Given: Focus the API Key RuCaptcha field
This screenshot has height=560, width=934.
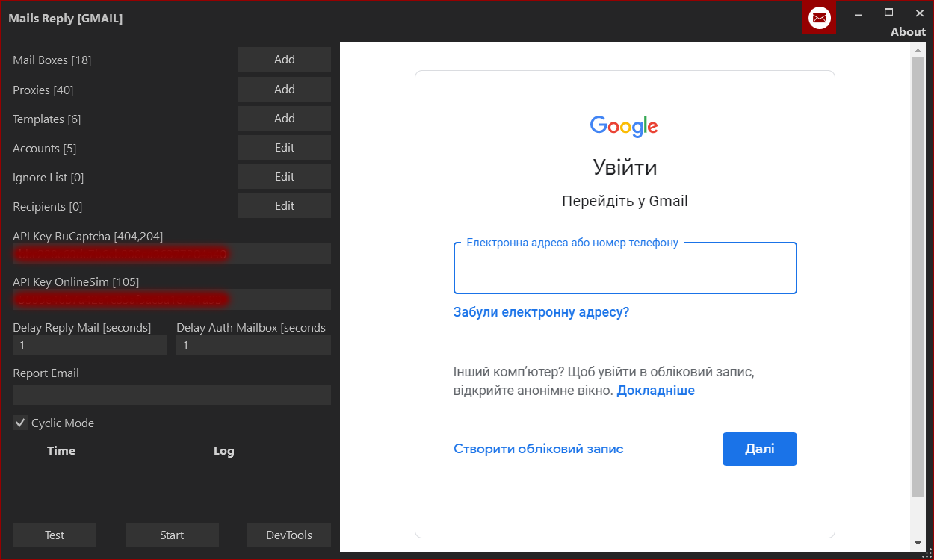Looking at the screenshot, I should 172,254.
